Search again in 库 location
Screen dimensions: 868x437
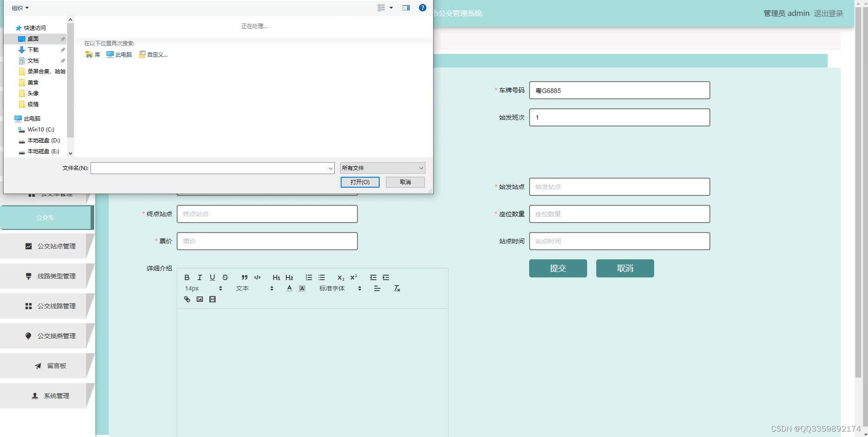(x=93, y=54)
